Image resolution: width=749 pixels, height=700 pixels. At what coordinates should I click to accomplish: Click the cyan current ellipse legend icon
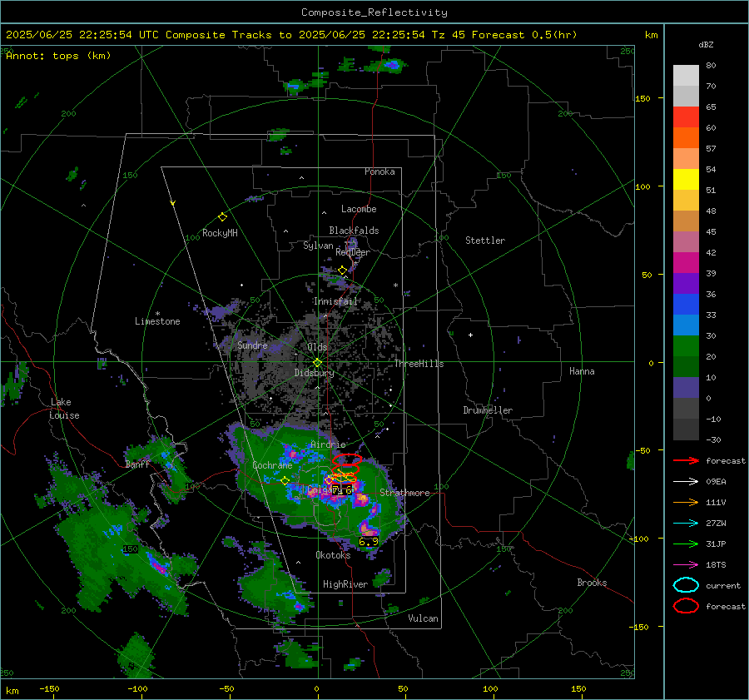click(686, 585)
